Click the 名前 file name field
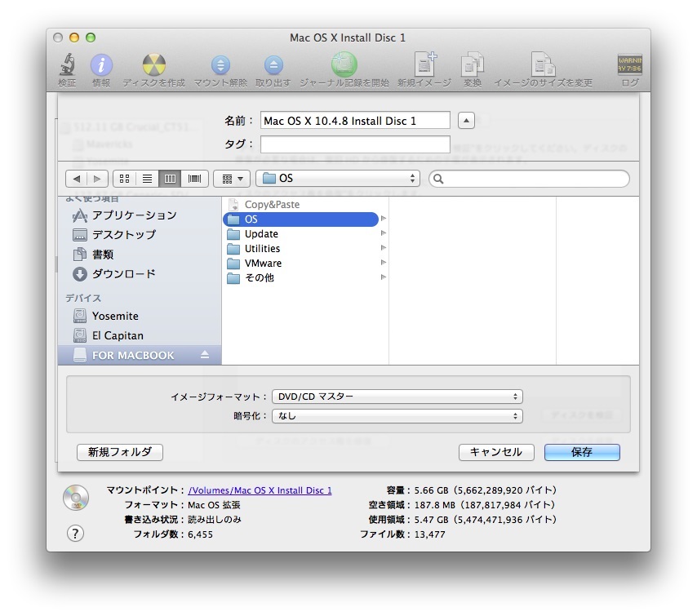 [355, 121]
